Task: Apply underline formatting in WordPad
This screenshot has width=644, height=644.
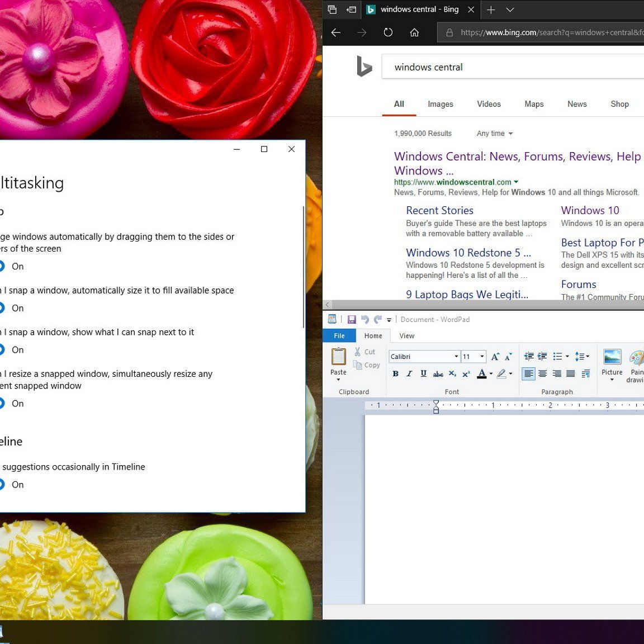Action: [423, 373]
